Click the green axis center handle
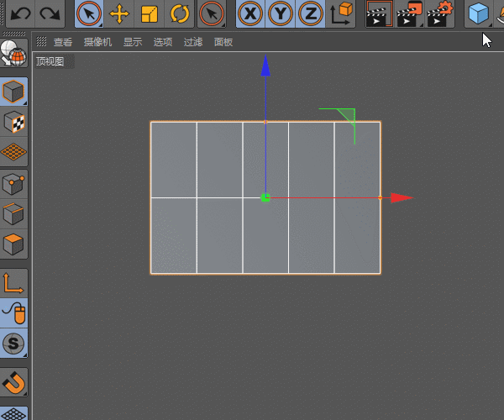 [265, 197]
